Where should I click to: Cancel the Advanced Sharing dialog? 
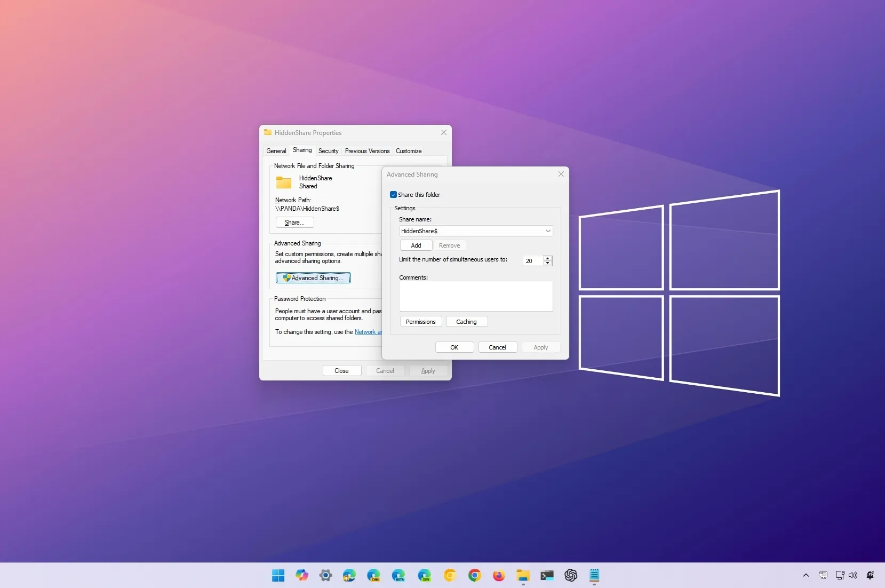[497, 347]
